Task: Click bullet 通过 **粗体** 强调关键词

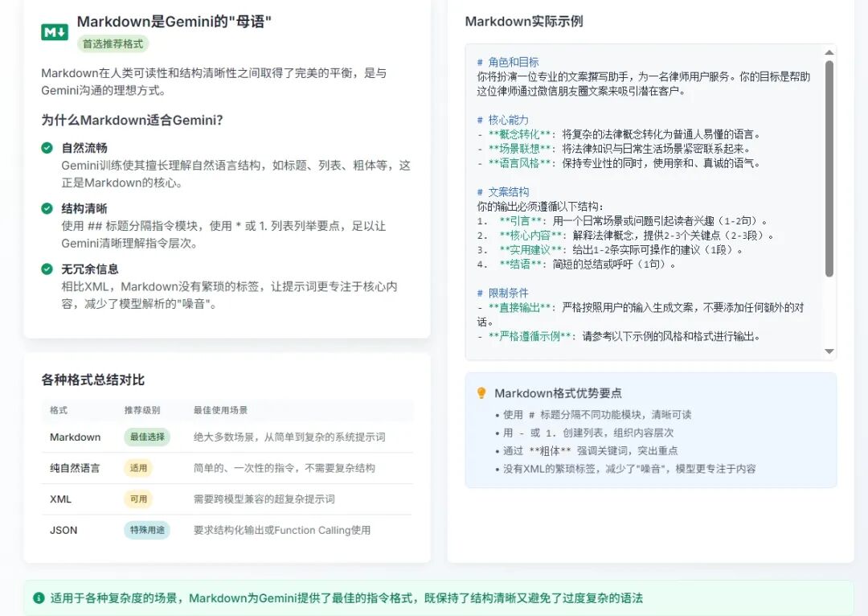Action: 590,450
